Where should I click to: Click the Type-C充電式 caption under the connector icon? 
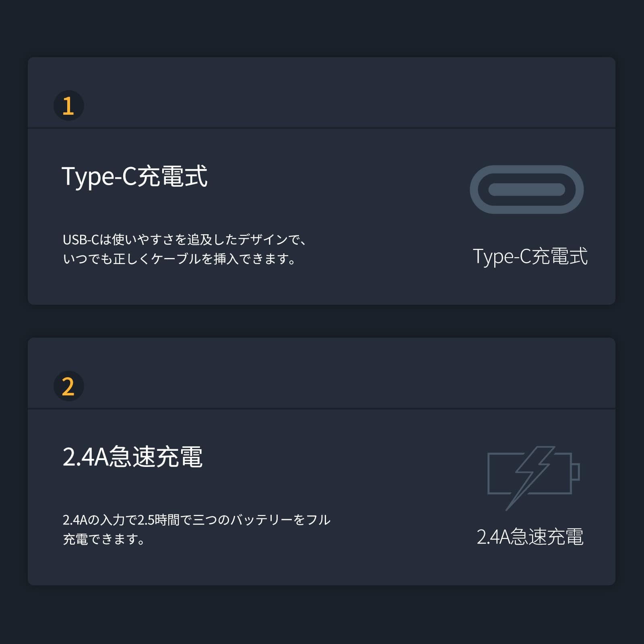pos(530,256)
